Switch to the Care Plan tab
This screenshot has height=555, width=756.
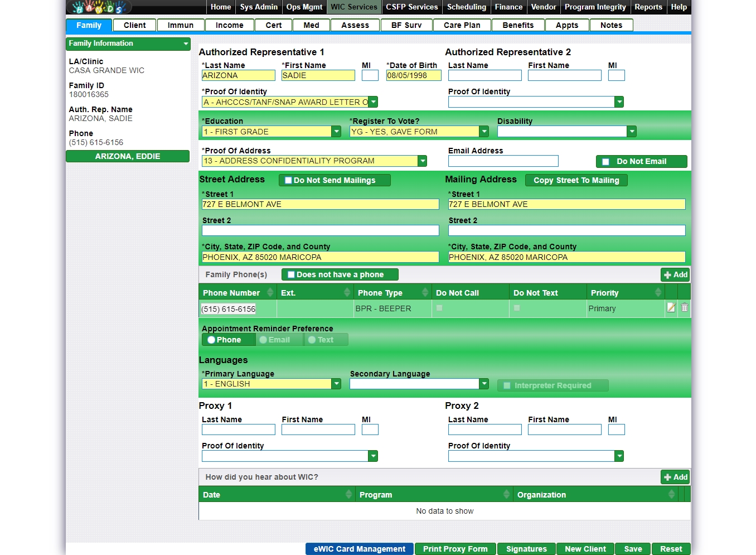click(x=462, y=25)
